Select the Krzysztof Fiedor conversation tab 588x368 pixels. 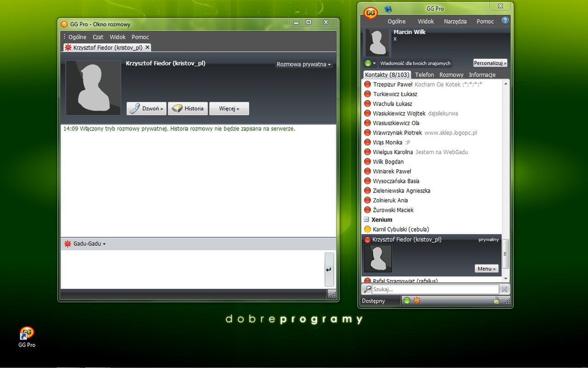pos(107,47)
